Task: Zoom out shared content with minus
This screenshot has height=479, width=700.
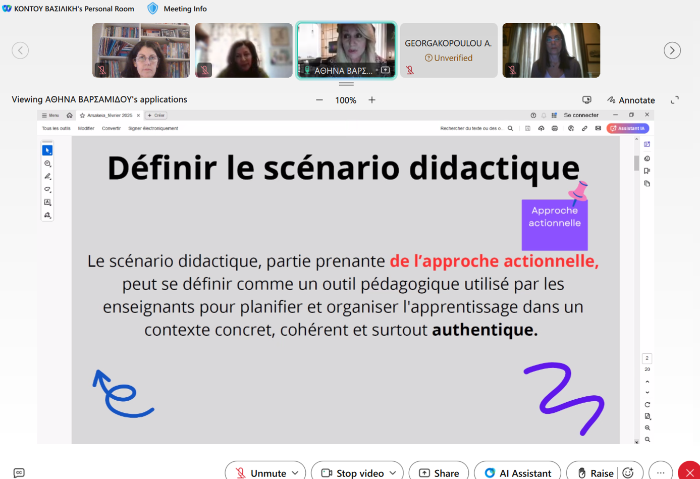Action: coord(320,100)
